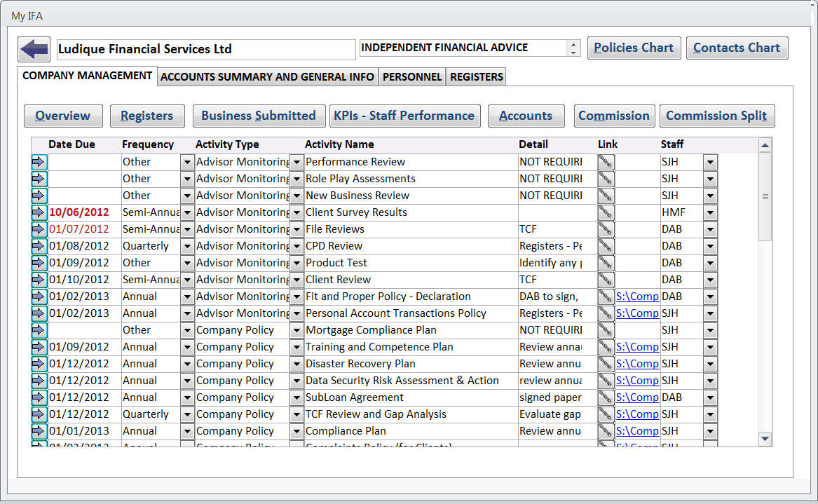Click row arrow icon for Client Survey Results
The width and height of the screenshot is (818, 504).
39,212
